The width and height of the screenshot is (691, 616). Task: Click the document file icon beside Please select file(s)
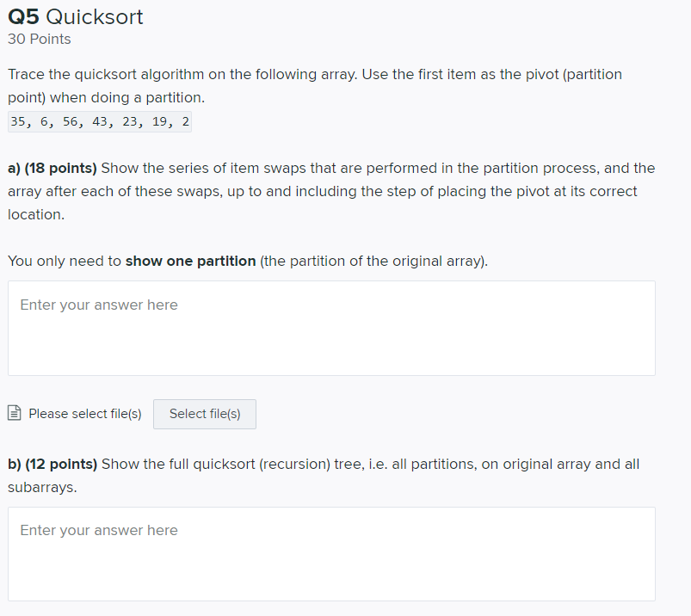(x=14, y=414)
